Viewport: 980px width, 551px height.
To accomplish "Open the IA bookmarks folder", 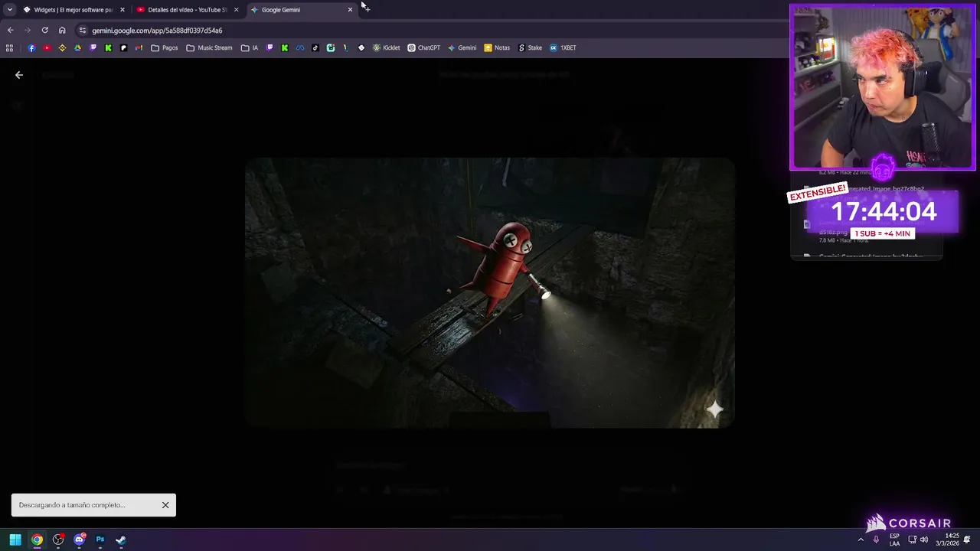I will (250, 47).
